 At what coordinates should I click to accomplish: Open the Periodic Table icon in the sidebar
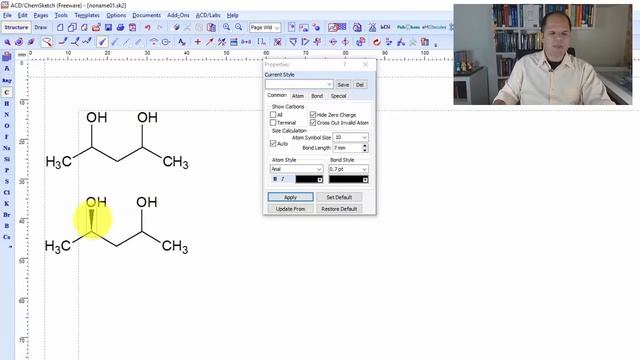[x=7, y=57]
